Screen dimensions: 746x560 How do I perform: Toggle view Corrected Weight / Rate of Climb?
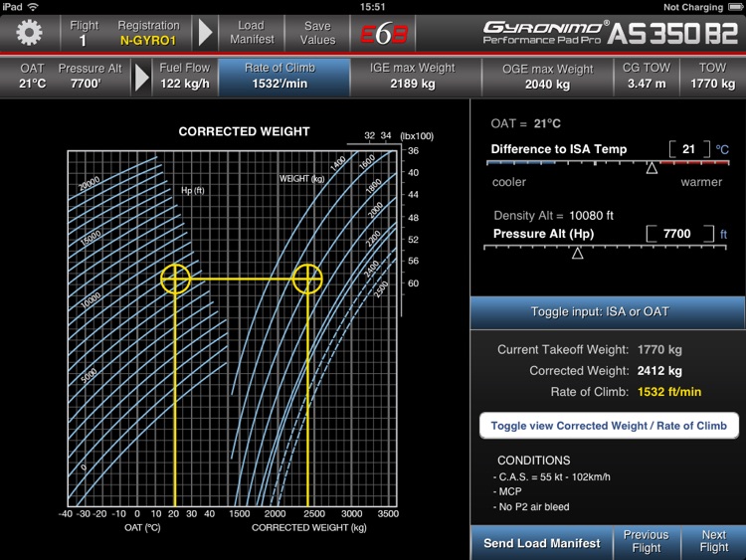[609, 426]
